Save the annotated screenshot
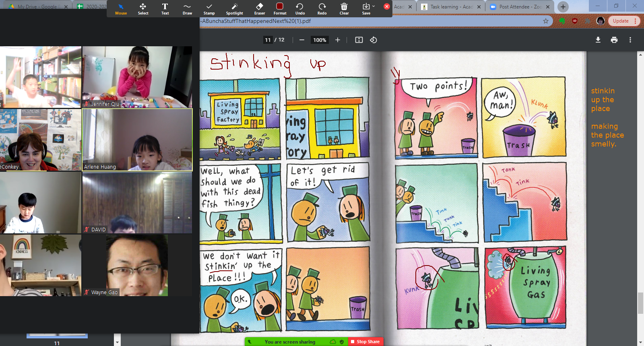The image size is (644, 346). [x=366, y=9]
